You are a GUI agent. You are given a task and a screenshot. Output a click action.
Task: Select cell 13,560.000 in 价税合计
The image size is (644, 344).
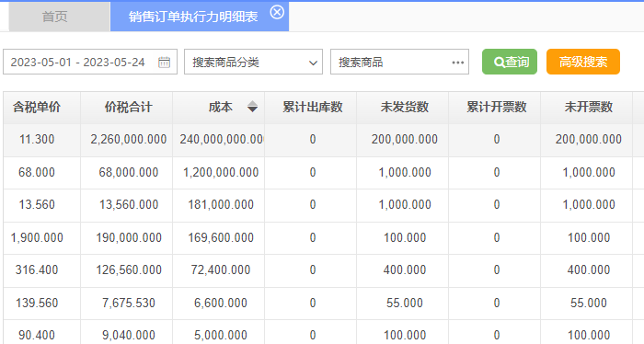coord(127,205)
